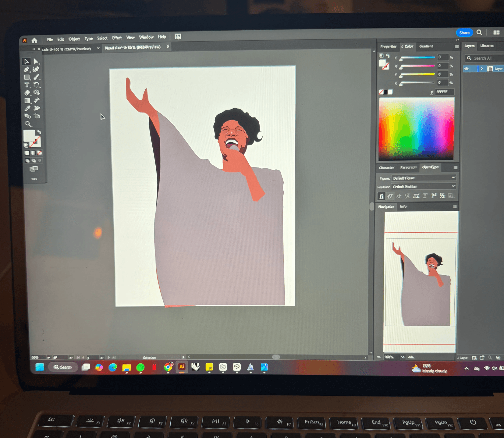Swap fill and stroke colors

[39, 132]
